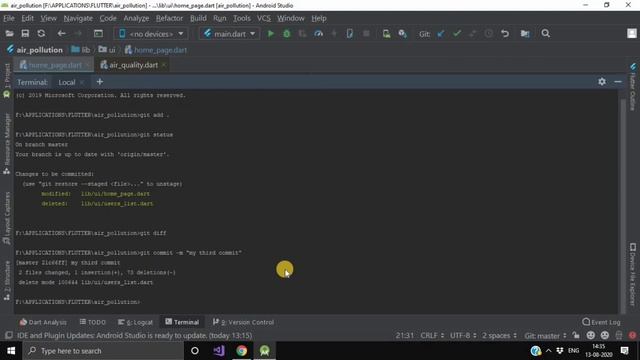Viewport: 640px width, 360px height.
Task: Open the Logcat tool window
Action: (x=135, y=322)
